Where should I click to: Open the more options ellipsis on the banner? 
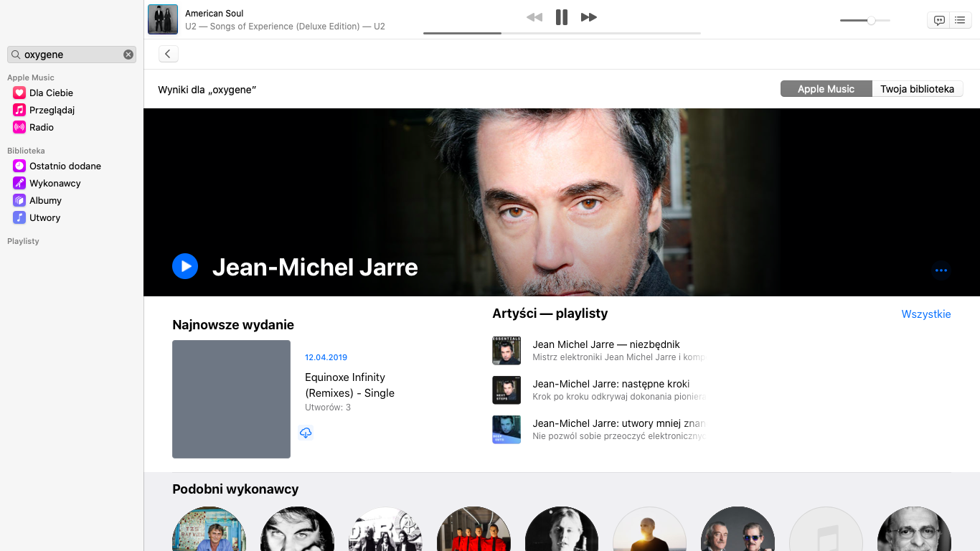941,270
